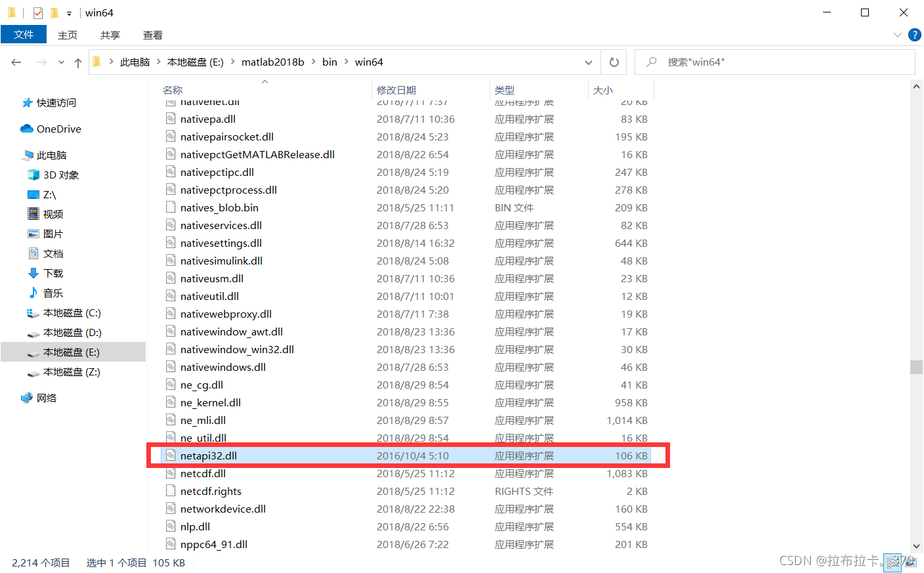This screenshot has height=573, width=924.
Task: Open the 音乐 folder icon
Action: (x=33, y=293)
